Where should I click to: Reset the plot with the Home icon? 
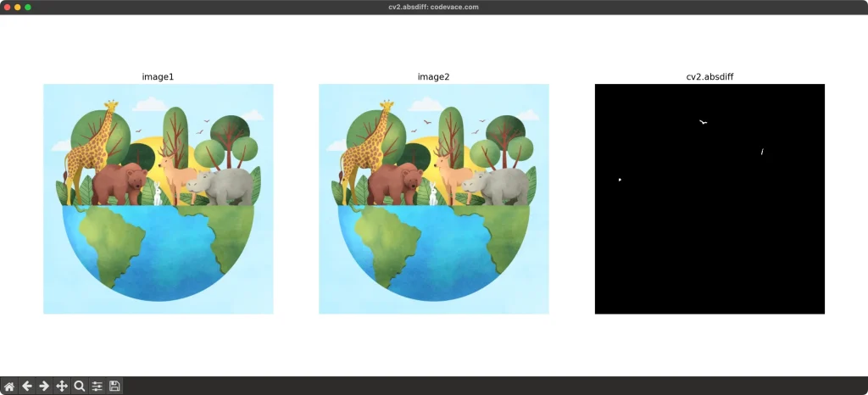point(9,386)
